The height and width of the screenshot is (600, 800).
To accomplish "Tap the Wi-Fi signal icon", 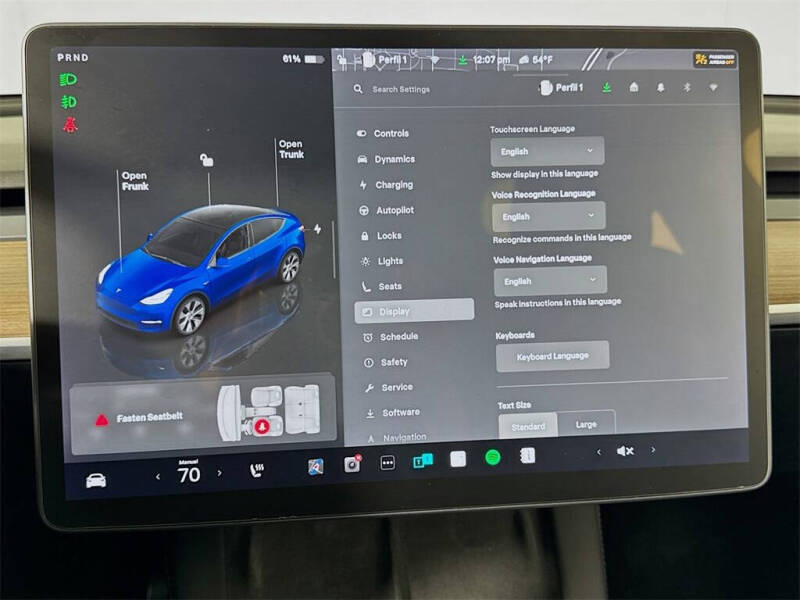I will click(713, 88).
